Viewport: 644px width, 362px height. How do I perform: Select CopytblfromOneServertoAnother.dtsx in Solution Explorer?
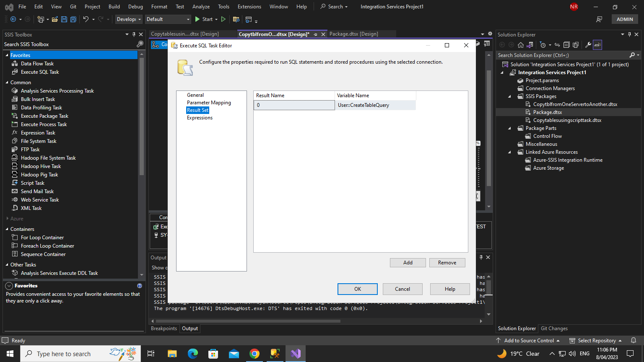(575, 104)
